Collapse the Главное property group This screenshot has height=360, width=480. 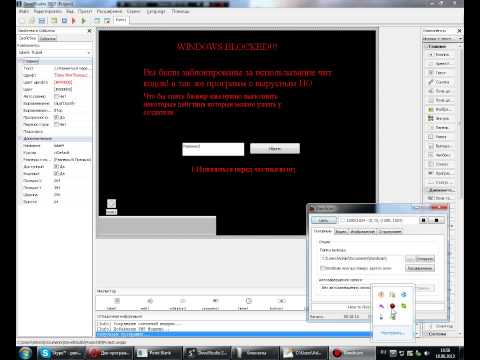(22, 61)
